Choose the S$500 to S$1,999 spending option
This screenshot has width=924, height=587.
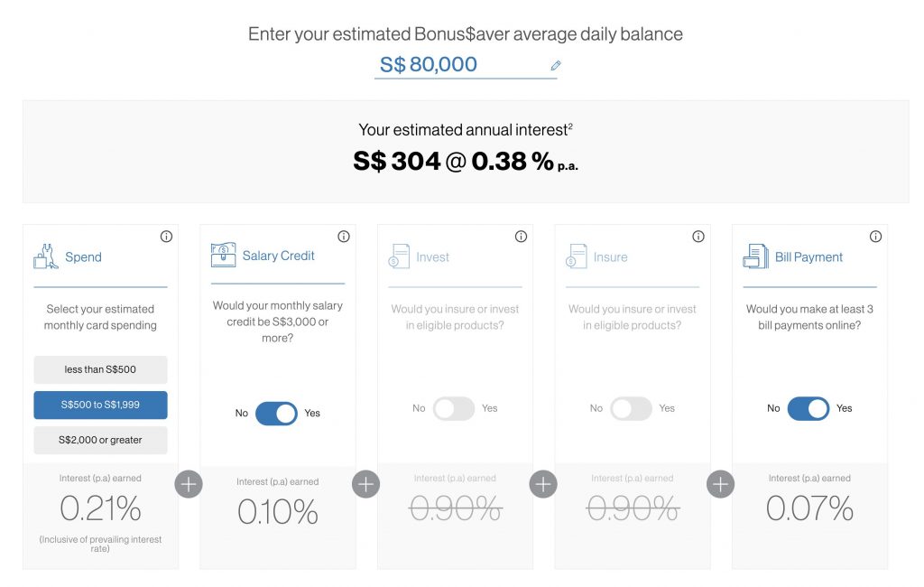pos(100,405)
